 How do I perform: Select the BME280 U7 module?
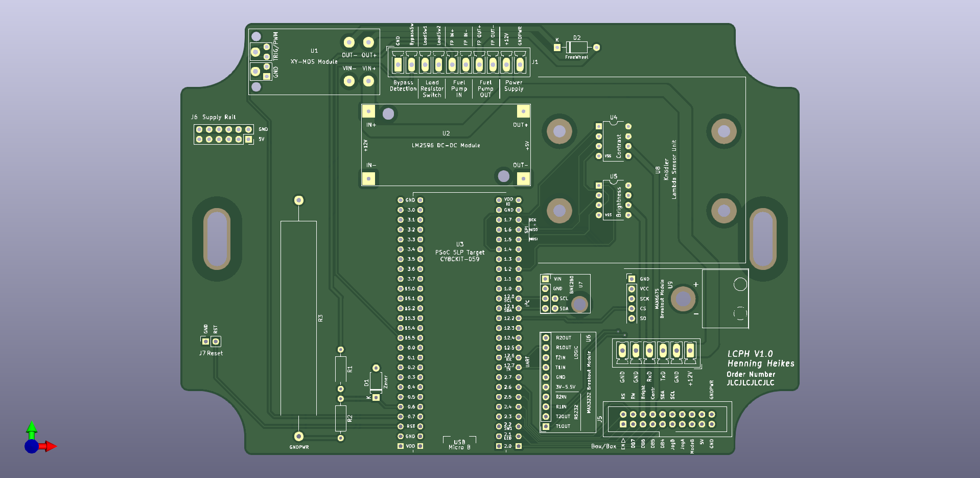(x=565, y=294)
